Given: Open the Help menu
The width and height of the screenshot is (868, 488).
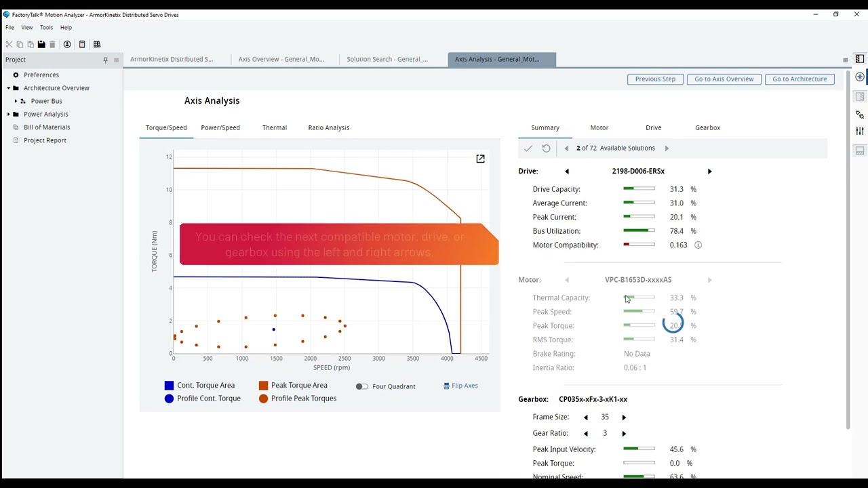Looking at the screenshot, I should (66, 28).
